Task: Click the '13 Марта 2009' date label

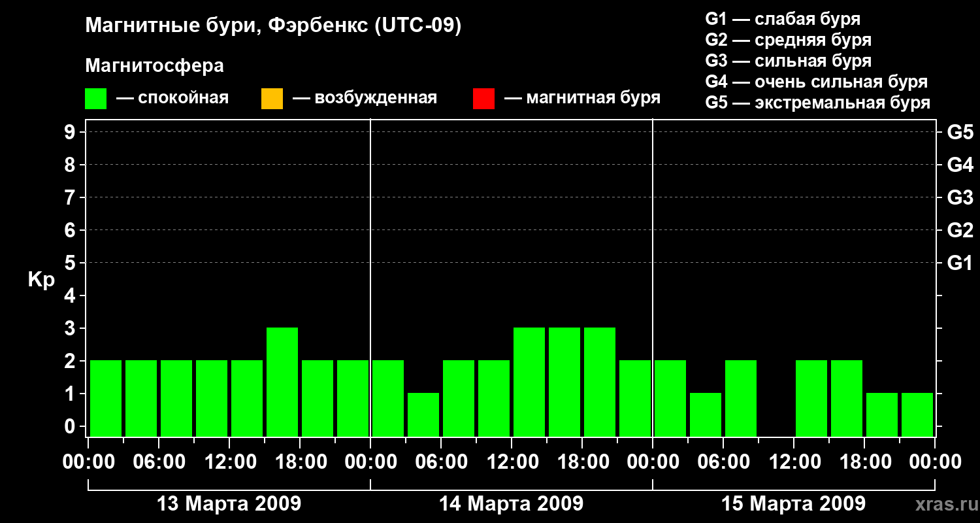Action: (229, 503)
